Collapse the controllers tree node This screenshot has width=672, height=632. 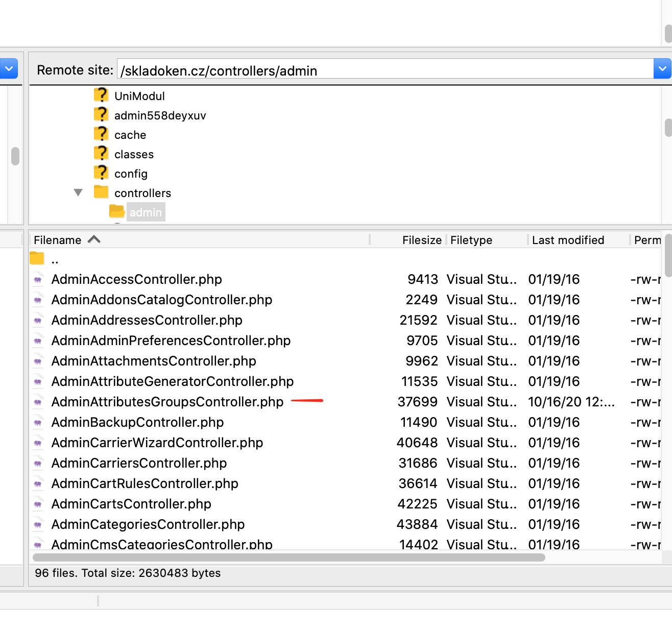click(x=78, y=192)
